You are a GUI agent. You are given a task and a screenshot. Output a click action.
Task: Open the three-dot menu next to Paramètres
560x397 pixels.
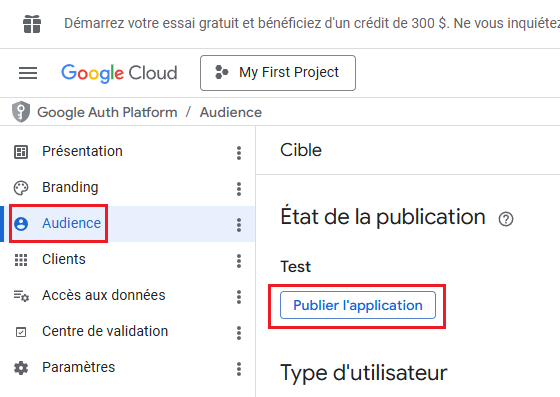[x=239, y=368]
